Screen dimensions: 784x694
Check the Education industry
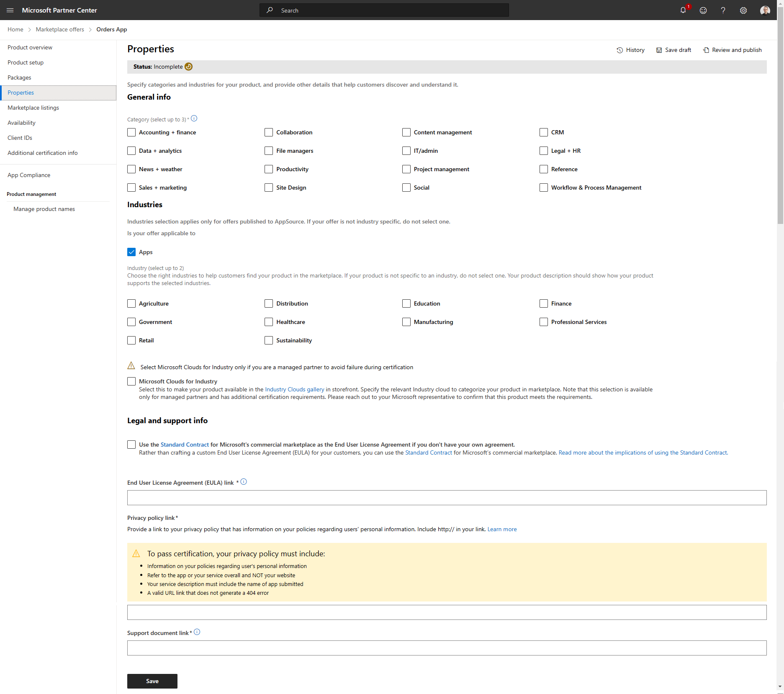click(x=406, y=303)
